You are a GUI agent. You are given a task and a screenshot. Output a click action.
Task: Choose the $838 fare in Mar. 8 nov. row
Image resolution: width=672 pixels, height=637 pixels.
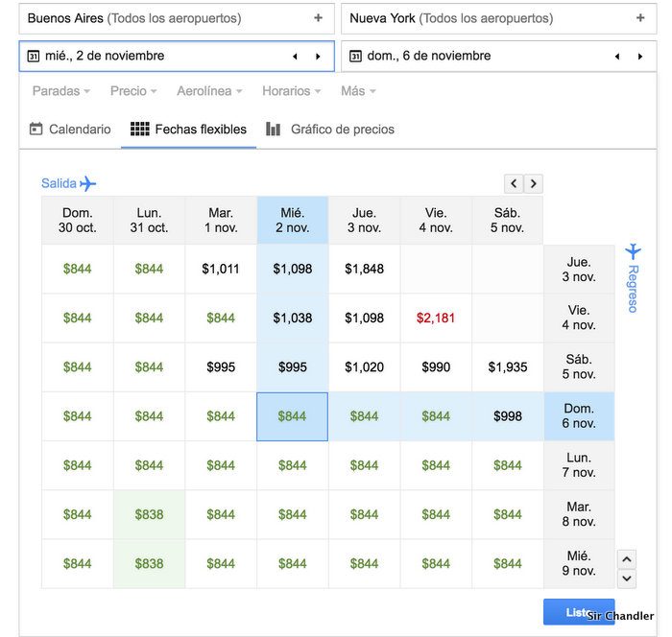point(149,514)
